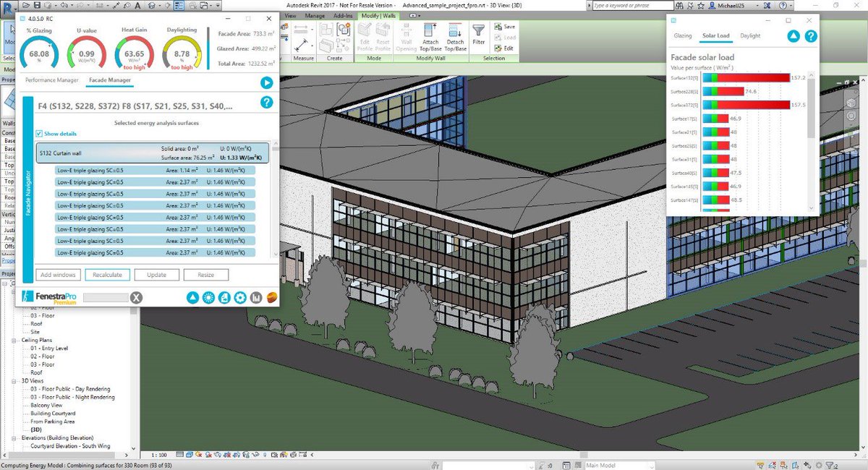Click the X cancel icon beside progress bar
Viewport: 868px width, 470px height.
(136, 297)
